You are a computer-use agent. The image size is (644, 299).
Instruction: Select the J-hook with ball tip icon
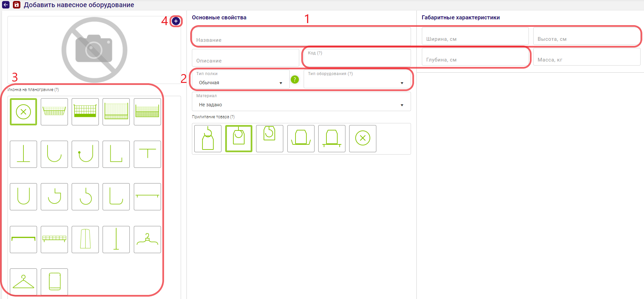(85, 154)
